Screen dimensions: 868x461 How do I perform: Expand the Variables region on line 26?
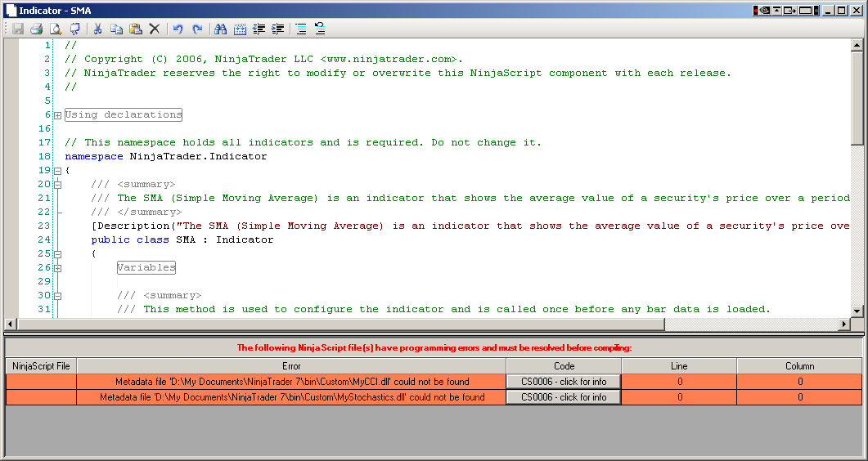57,268
